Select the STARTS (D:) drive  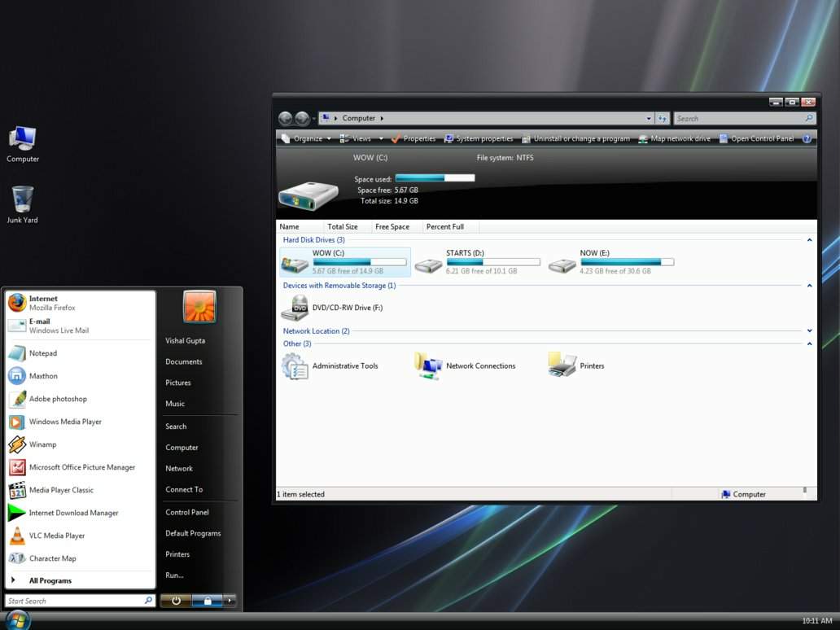pyautogui.click(x=477, y=262)
